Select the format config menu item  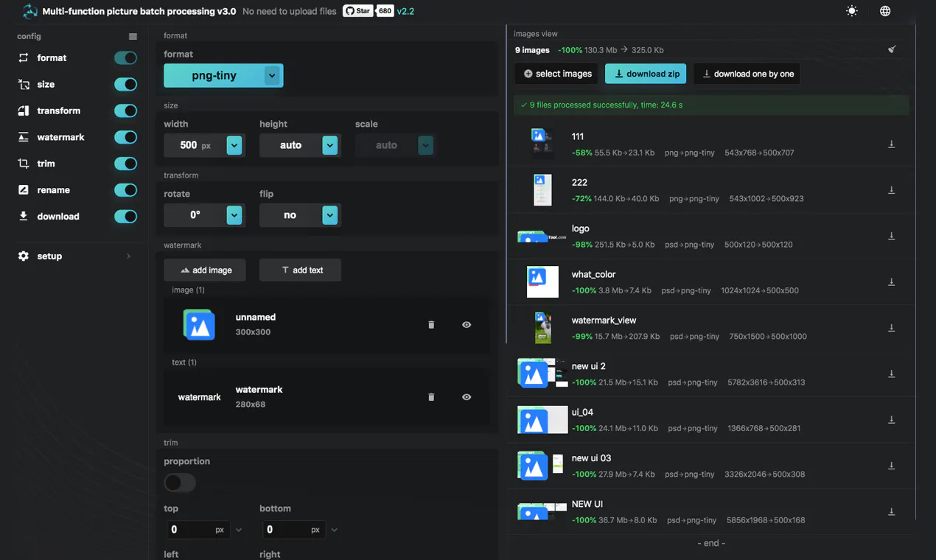point(52,57)
